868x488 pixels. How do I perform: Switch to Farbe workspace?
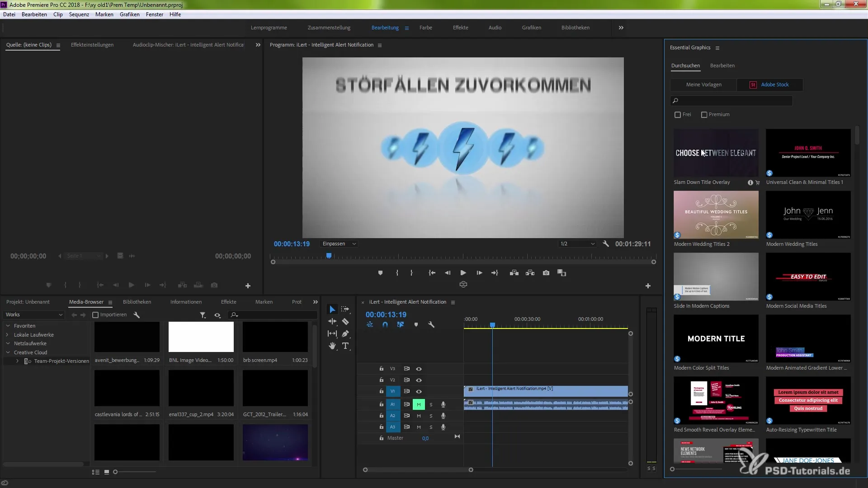pos(426,28)
